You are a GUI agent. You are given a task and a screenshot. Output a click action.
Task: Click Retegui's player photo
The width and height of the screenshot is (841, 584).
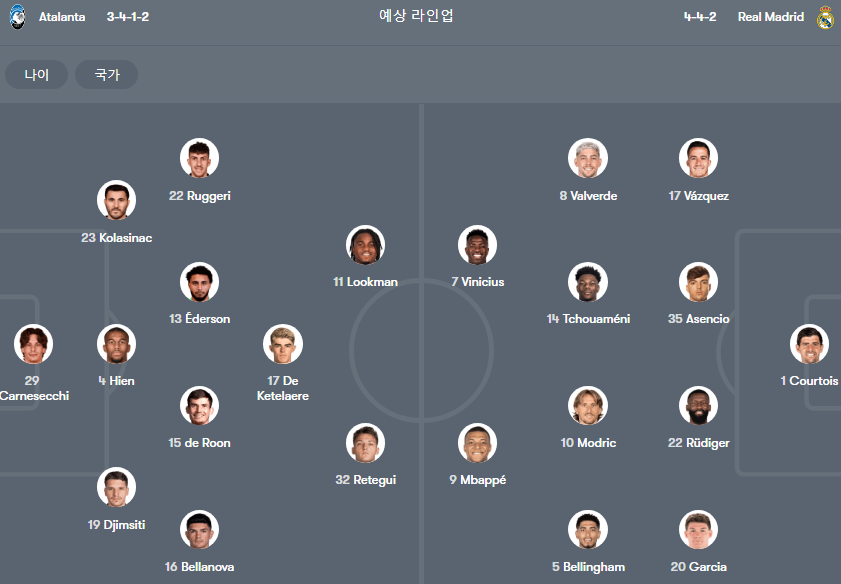pos(366,443)
